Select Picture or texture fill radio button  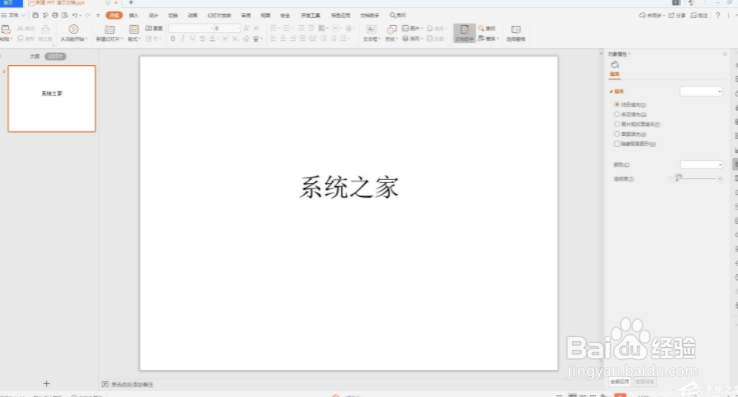[617, 124]
